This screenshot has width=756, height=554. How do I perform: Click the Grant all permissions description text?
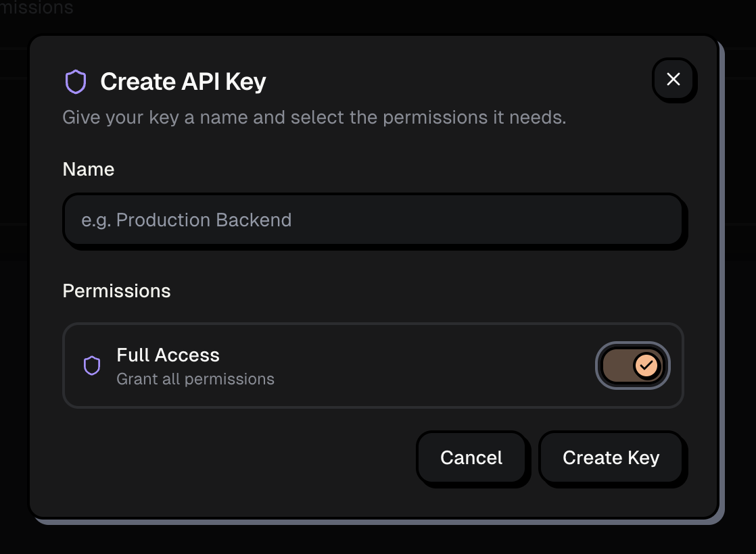tap(195, 379)
